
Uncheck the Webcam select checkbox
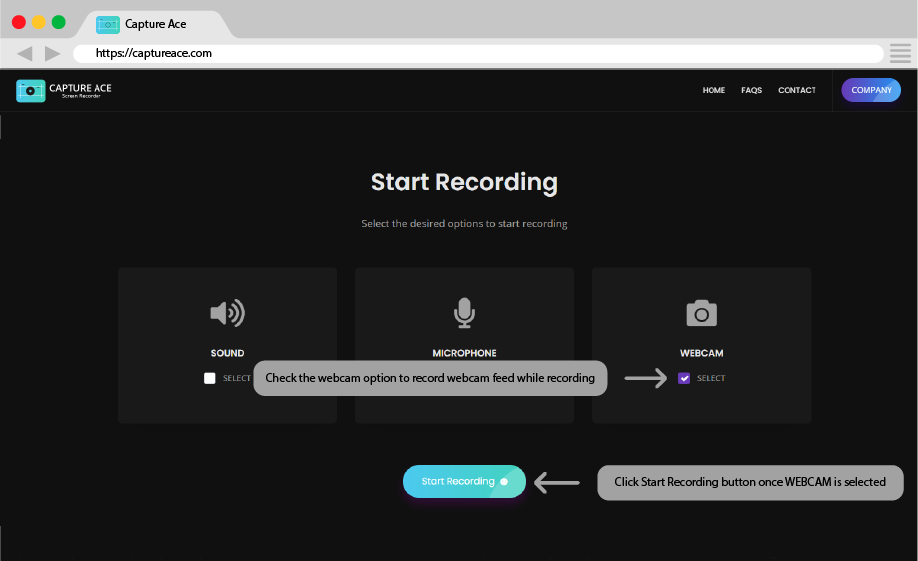coord(684,378)
